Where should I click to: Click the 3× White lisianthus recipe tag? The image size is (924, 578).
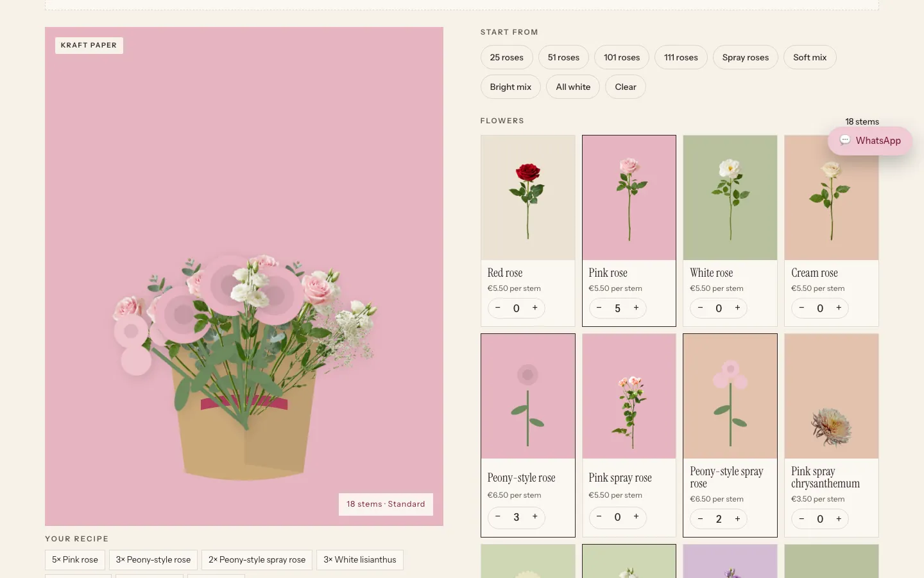coord(360,560)
